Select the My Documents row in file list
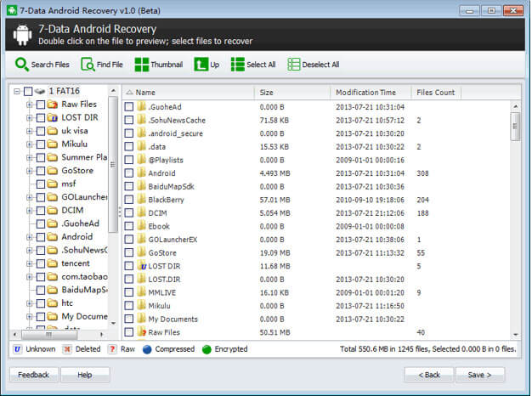Viewport: 532px width, 396px height. coord(316,319)
